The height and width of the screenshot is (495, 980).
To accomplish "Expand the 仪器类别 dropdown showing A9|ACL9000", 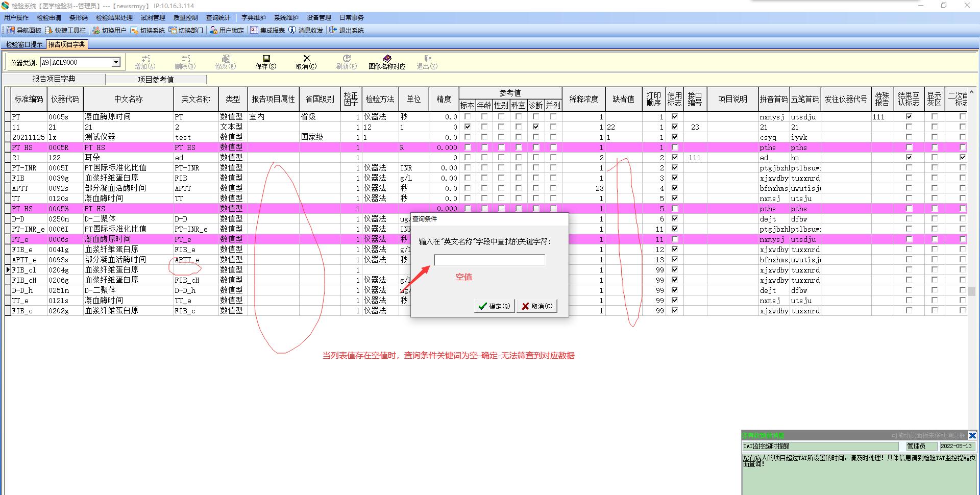I will pyautogui.click(x=116, y=62).
